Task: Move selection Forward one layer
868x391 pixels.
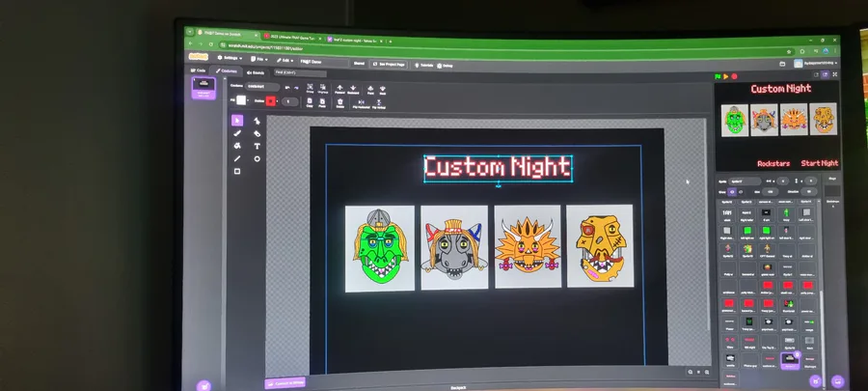Action: (339, 89)
